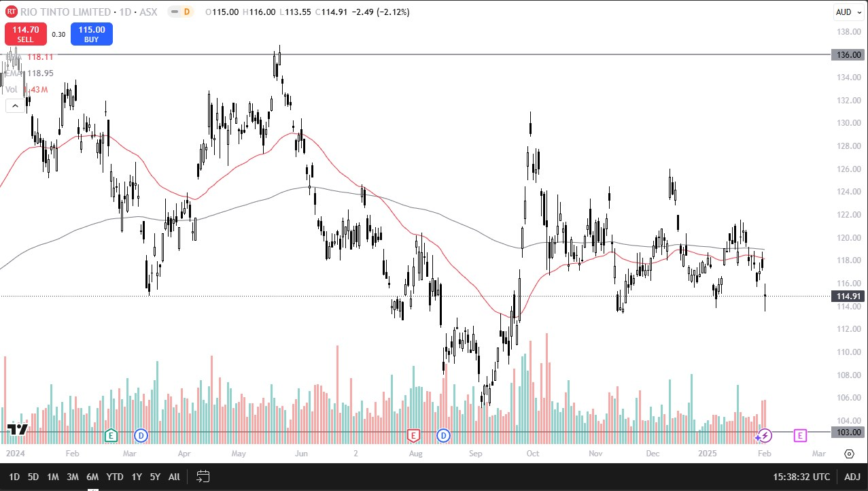Select the 1Y time range

pyautogui.click(x=137, y=477)
